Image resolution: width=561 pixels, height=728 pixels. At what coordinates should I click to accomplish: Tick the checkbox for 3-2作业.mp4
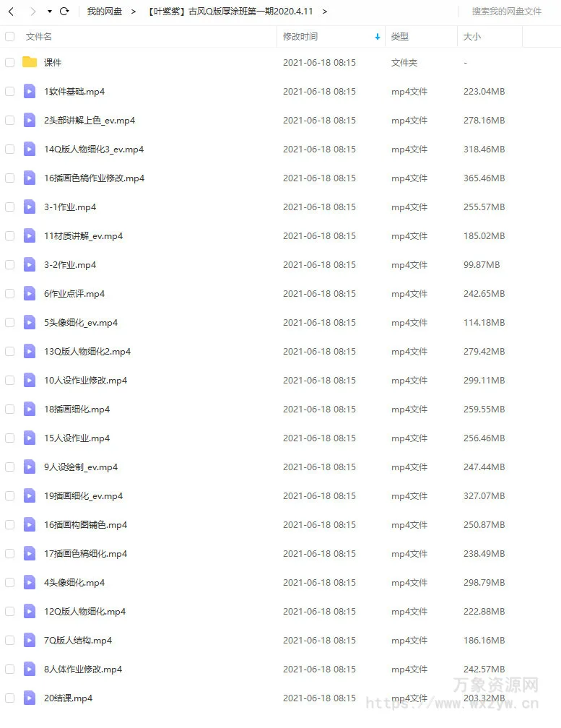[9, 264]
